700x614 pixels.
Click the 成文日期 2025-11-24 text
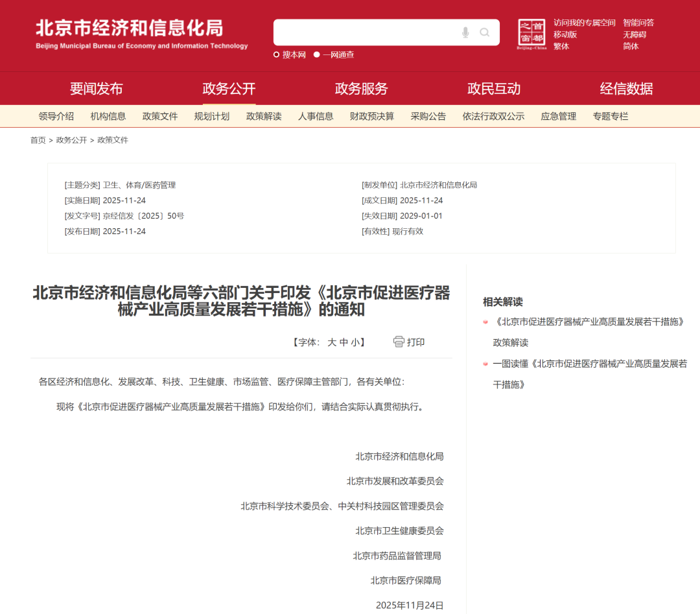pyautogui.click(x=402, y=200)
